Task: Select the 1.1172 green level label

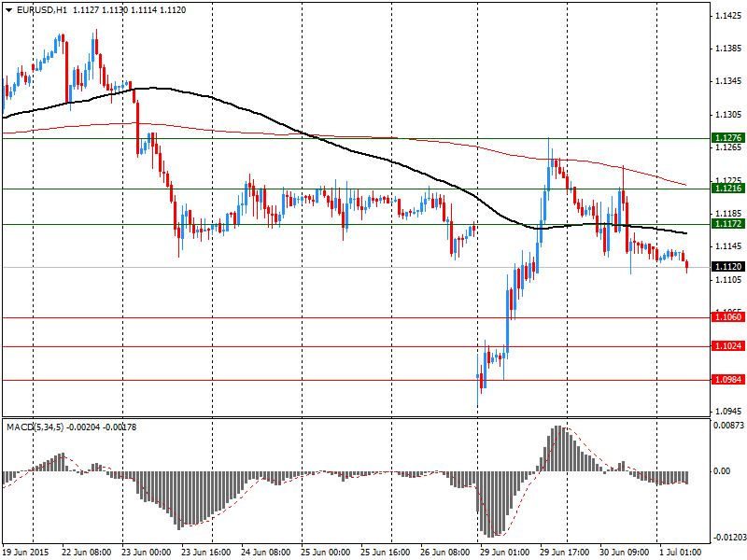Action: coord(728,223)
